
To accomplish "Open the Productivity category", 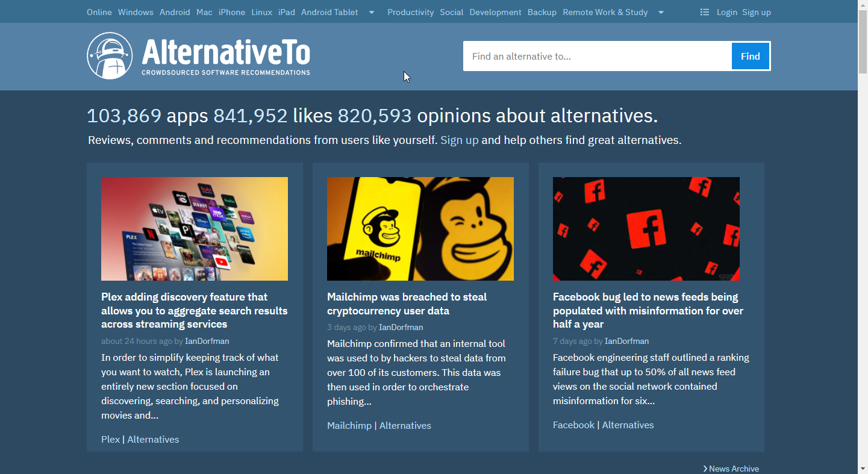I will (411, 12).
